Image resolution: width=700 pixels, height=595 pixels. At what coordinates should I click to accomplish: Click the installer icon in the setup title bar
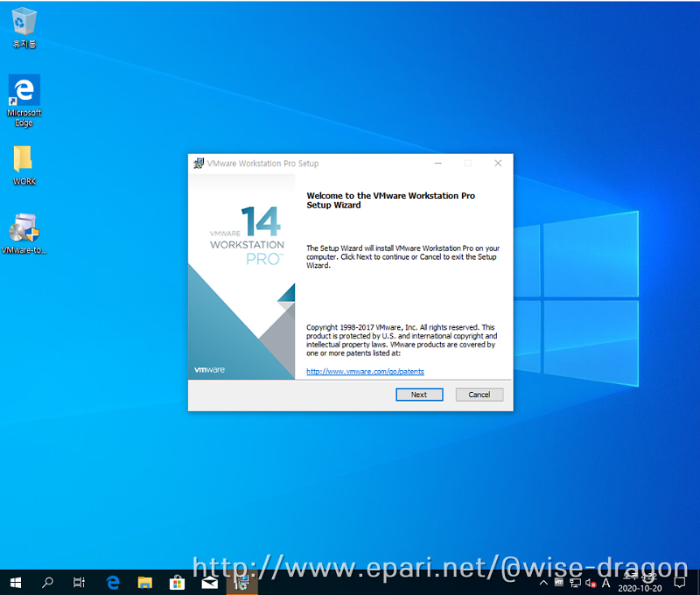click(x=199, y=164)
